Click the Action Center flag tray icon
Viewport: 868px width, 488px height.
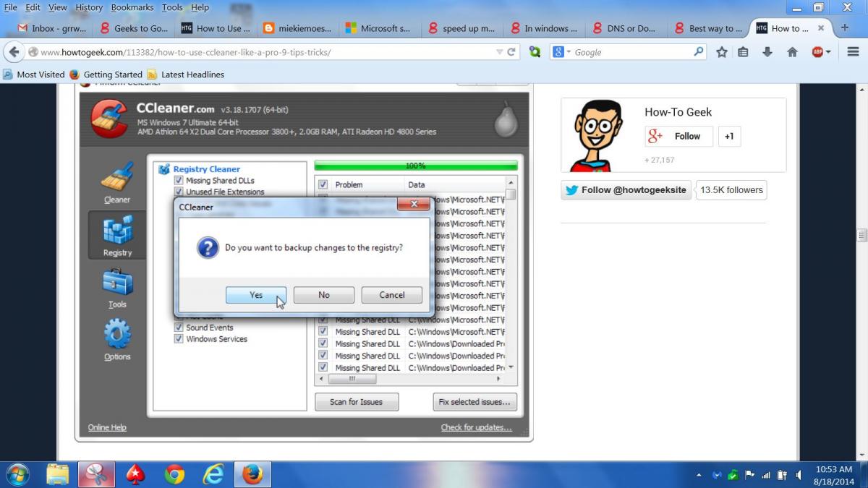[749, 475]
